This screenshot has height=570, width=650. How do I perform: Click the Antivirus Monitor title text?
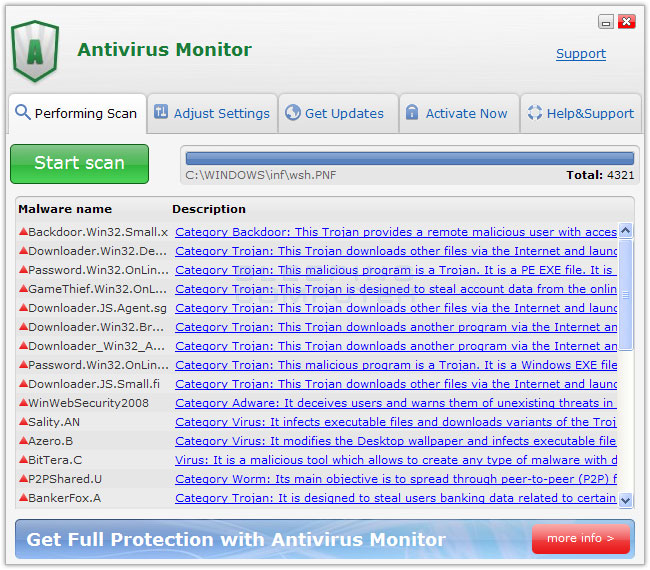(164, 50)
